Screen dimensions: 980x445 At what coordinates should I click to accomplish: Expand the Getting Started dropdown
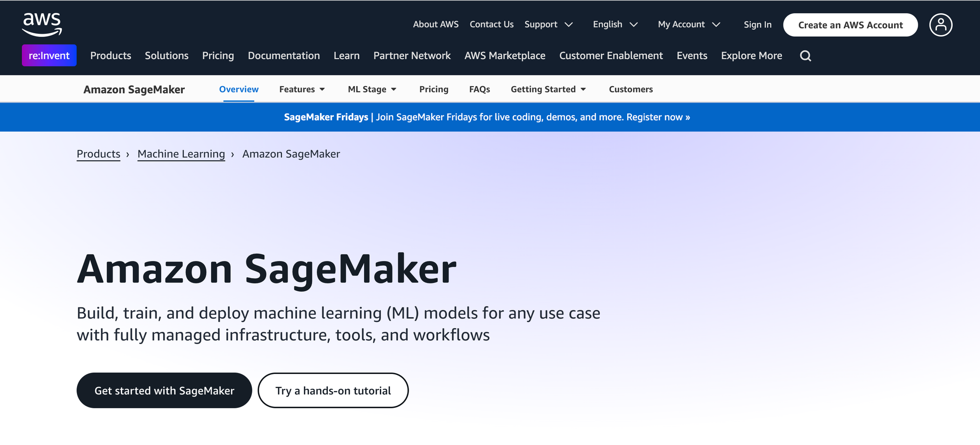[x=548, y=89]
